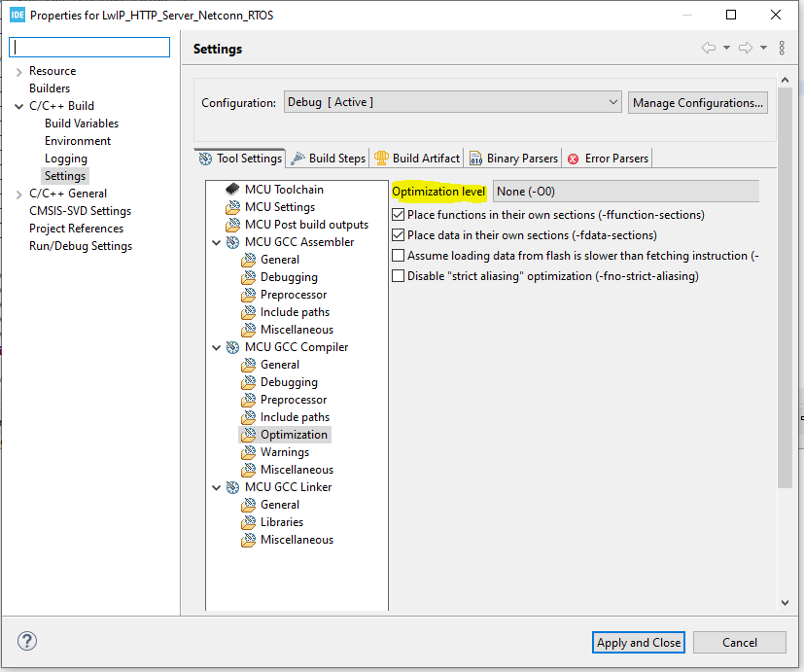Select Build Variables in the sidebar
Viewport: 804px width, 672px height.
tap(82, 124)
